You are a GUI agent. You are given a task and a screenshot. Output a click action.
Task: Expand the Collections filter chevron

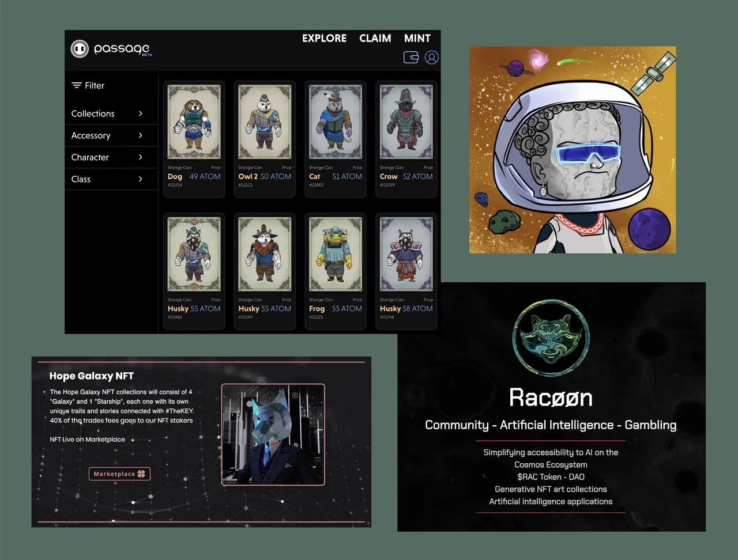point(140,113)
